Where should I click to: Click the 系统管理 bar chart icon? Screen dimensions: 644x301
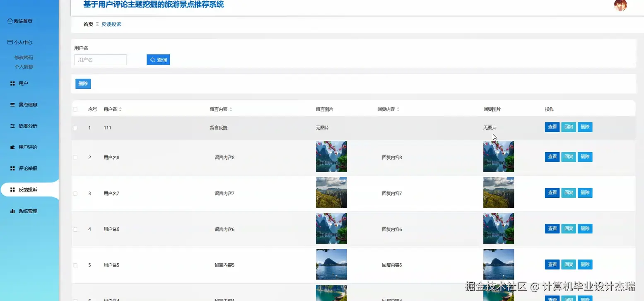(x=12, y=211)
